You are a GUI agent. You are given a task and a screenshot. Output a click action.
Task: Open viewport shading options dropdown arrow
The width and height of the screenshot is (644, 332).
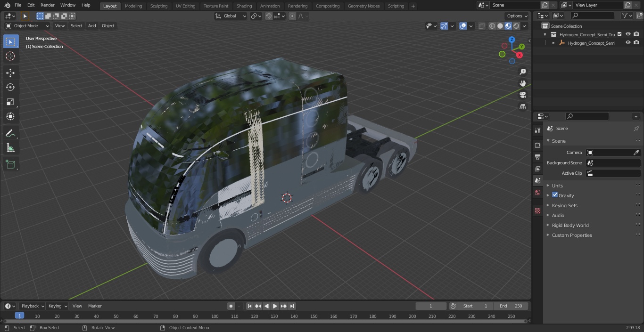click(x=524, y=26)
